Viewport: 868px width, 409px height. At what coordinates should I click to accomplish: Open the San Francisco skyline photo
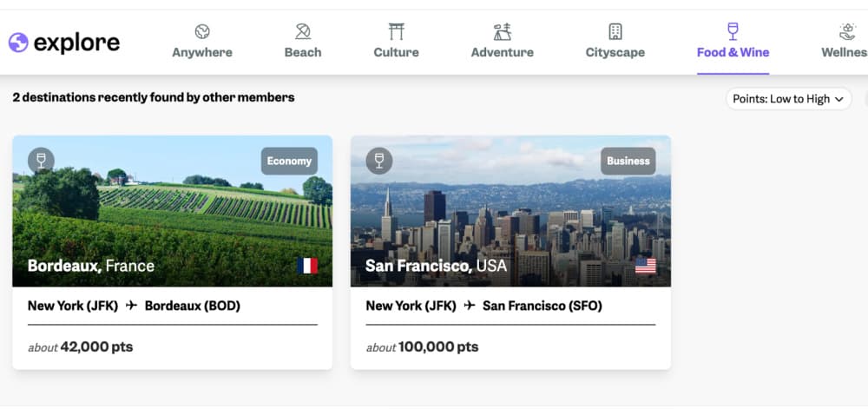coord(510,217)
